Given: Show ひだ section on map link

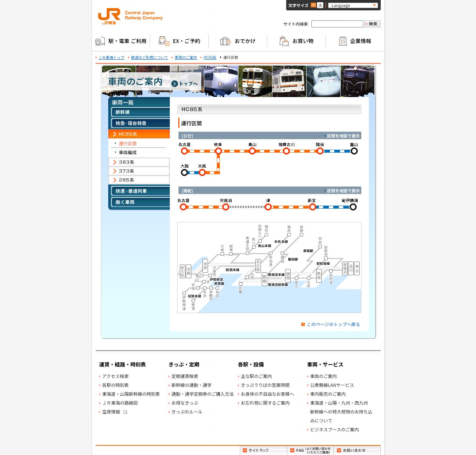Looking at the screenshot, I should pos(342,136).
